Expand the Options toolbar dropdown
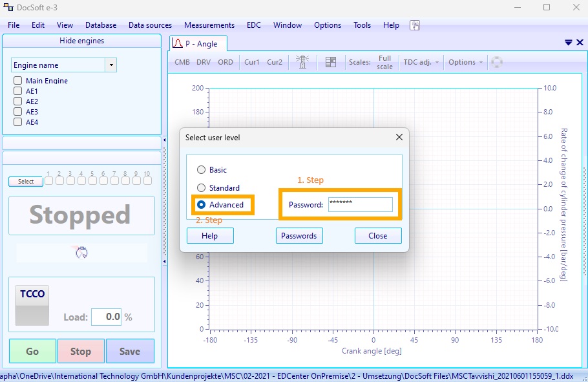This screenshot has height=382, width=588. pos(465,62)
